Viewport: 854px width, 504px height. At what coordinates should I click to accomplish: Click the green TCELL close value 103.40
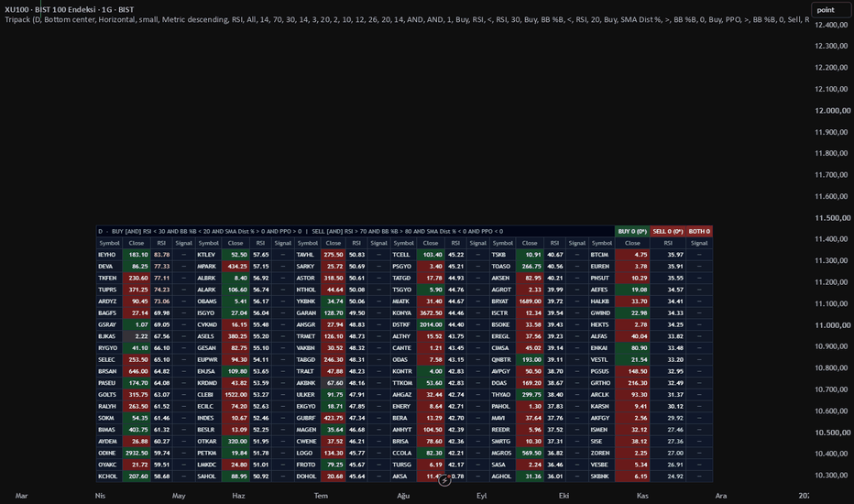[431, 255]
